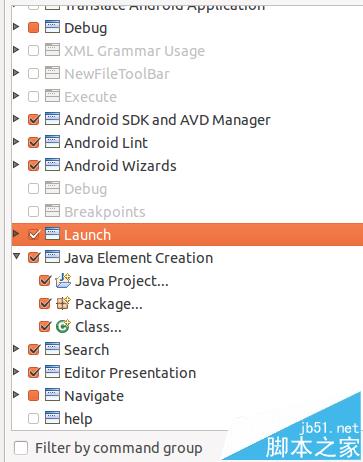Select the 'Search' label
This screenshot has width=363, height=462.
tap(87, 350)
